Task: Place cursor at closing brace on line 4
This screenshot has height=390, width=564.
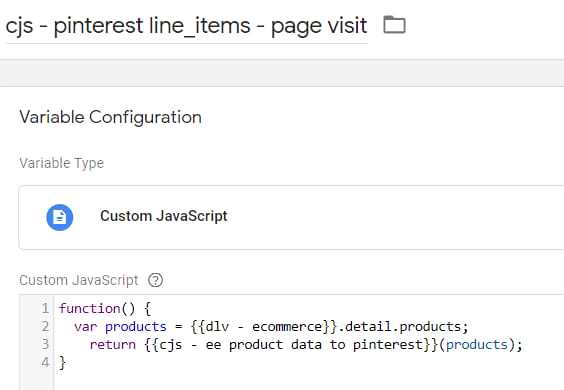Action: [x=63, y=362]
